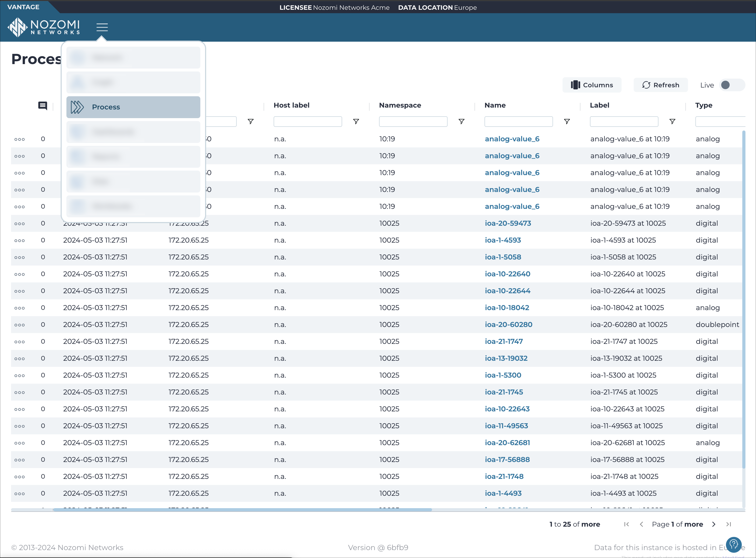Open the ioa-1-4593 variable link

[x=503, y=240]
